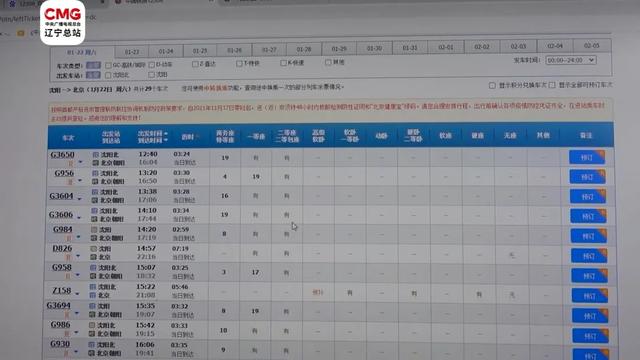Select first class count 17 for G958
640x360 pixels.
pos(255,272)
